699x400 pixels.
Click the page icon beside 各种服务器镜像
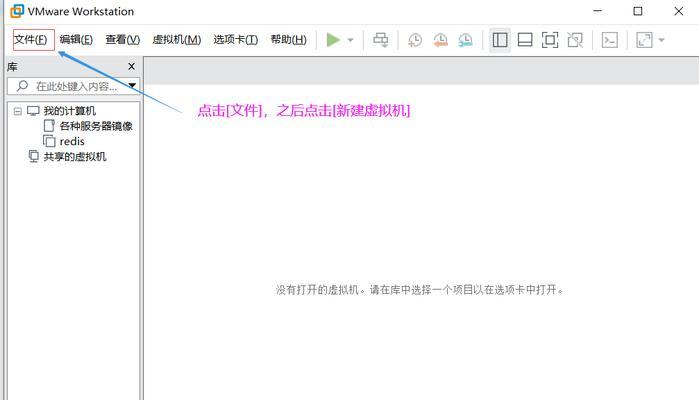tap(49, 126)
